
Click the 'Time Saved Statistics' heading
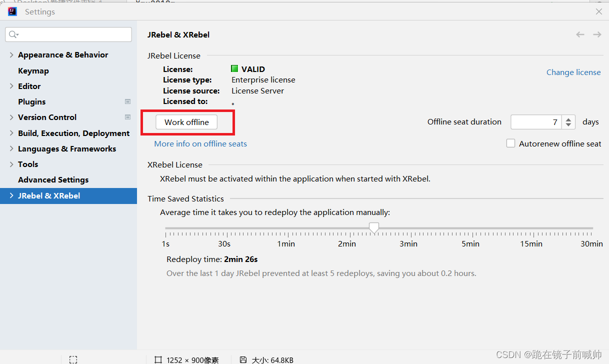(x=186, y=199)
